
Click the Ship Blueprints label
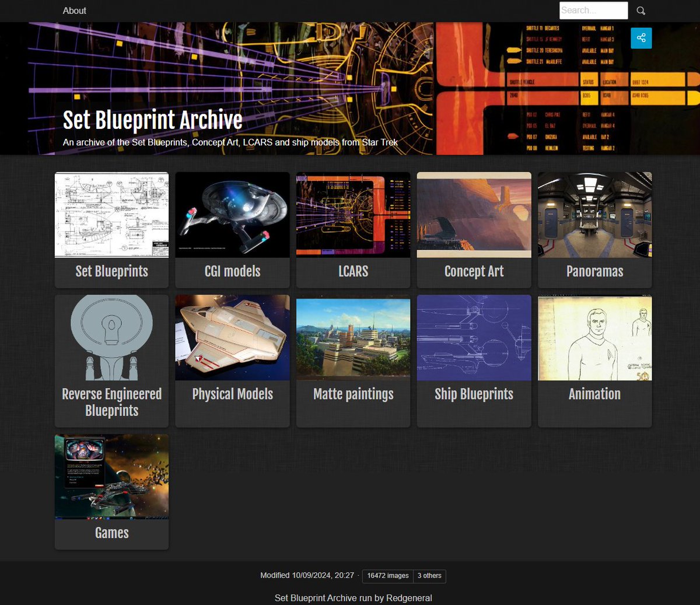(474, 394)
